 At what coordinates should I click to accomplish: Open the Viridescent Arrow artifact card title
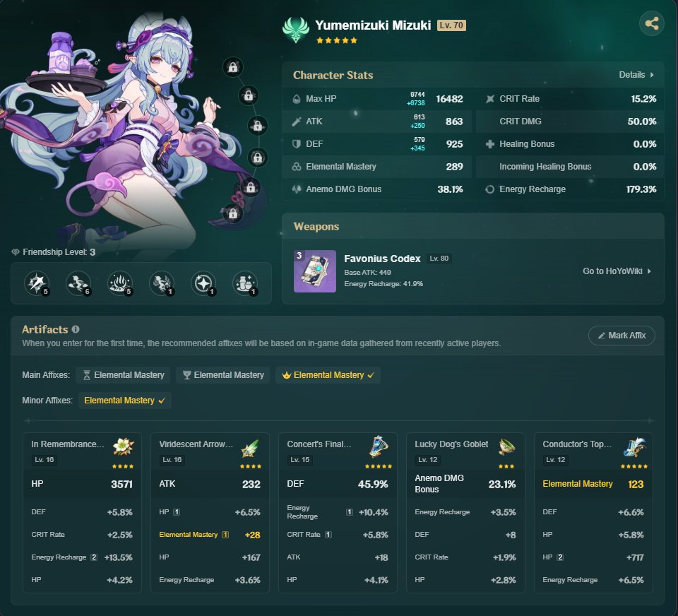[196, 444]
